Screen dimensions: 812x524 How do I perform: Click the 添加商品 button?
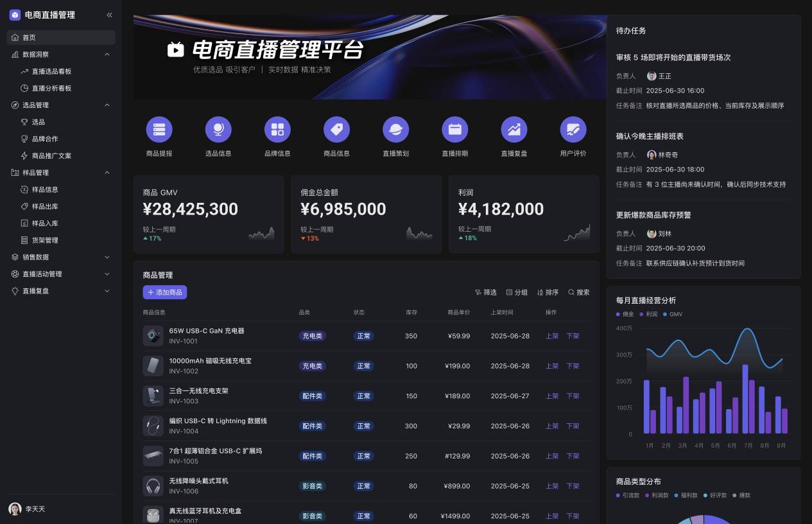tap(165, 292)
